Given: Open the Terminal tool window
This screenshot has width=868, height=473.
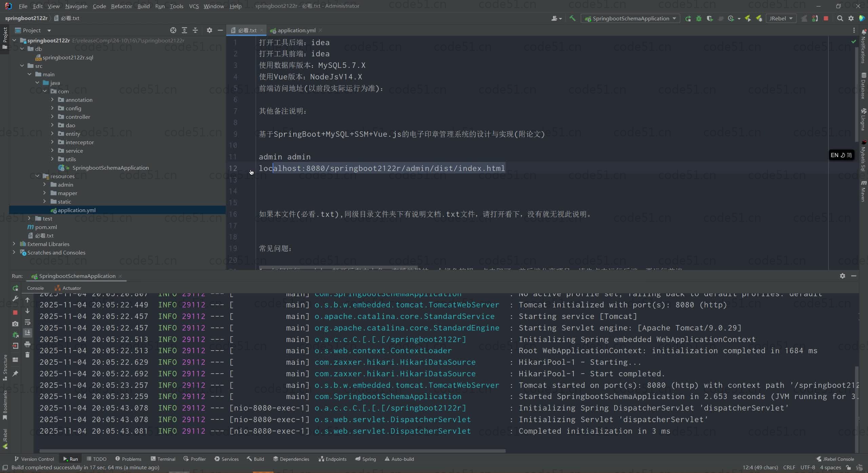Looking at the screenshot, I should click(x=163, y=459).
